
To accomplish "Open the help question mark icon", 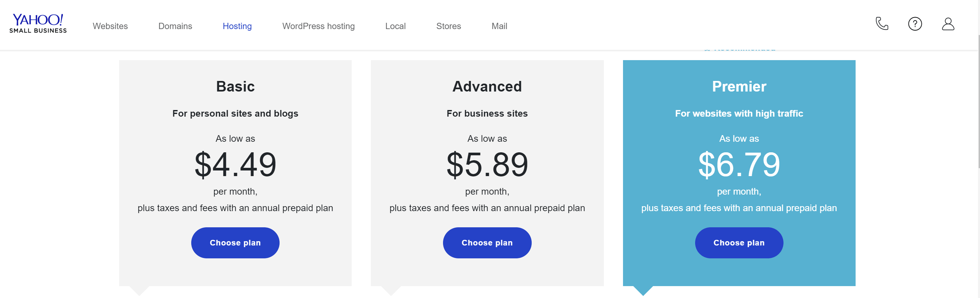I will (x=915, y=24).
